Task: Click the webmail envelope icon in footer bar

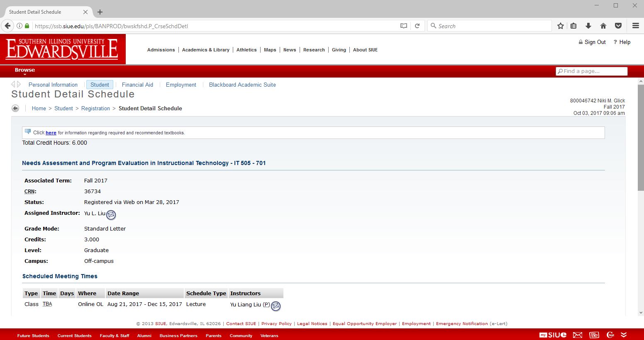Action: point(577,335)
